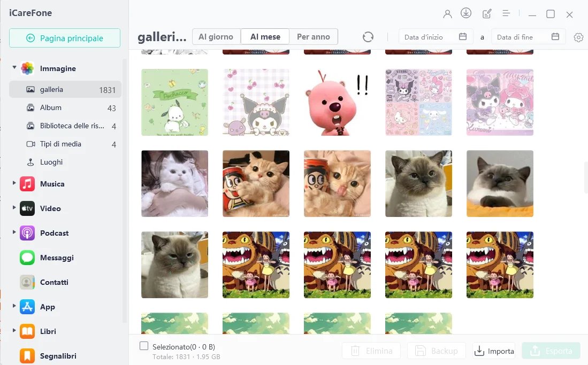Collapse the Immagine tree section
The width and height of the screenshot is (588, 365).
pos(14,67)
